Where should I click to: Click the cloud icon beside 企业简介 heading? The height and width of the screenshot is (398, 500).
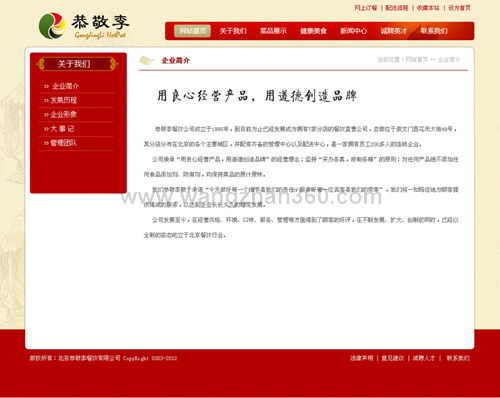click(147, 60)
